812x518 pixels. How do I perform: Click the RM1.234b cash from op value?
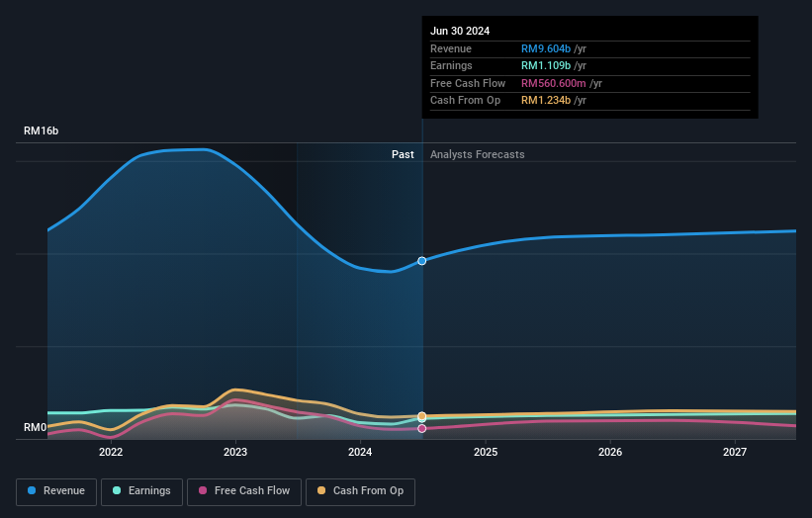click(x=546, y=101)
